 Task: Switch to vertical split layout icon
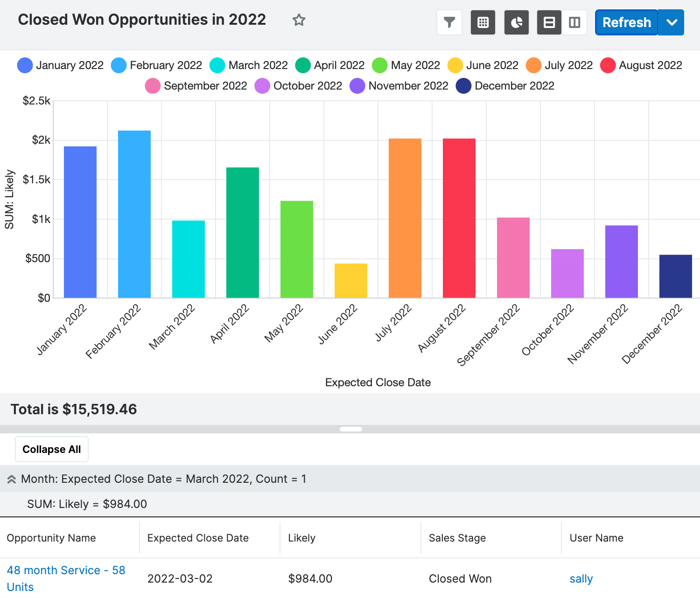[574, 22]
